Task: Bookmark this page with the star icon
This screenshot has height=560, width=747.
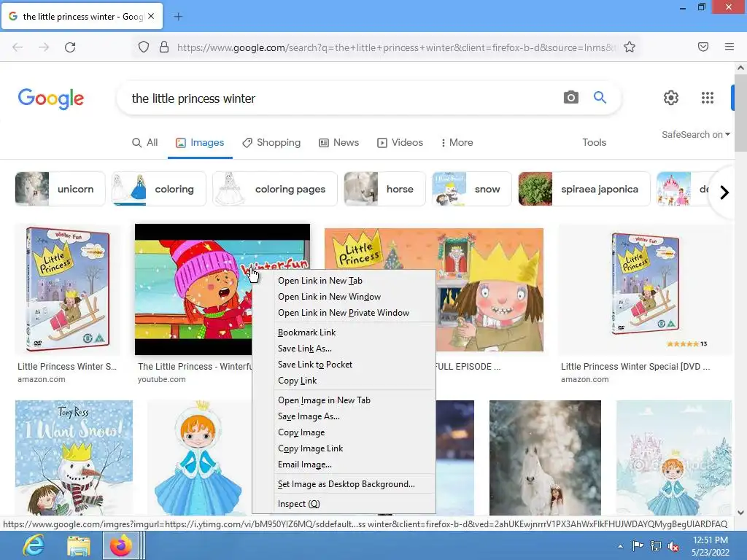Action: (x=630, y=47)
